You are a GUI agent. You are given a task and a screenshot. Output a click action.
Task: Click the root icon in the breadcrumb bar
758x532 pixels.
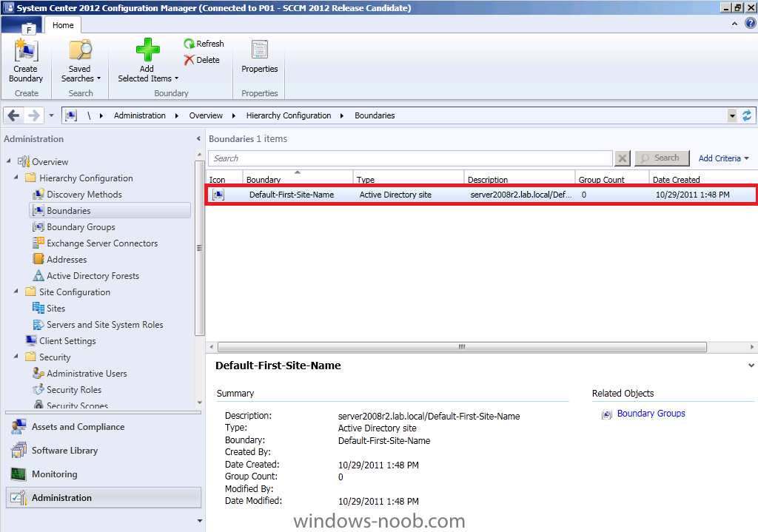71,115
